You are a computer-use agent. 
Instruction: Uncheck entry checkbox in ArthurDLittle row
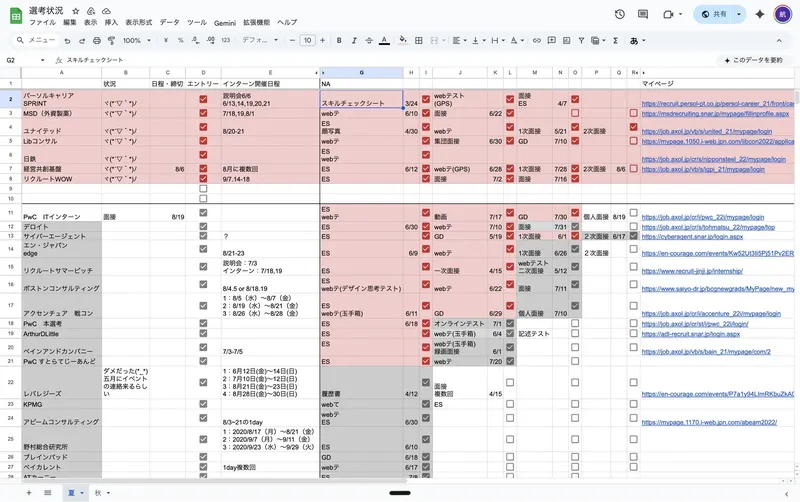tap(203, 333)
